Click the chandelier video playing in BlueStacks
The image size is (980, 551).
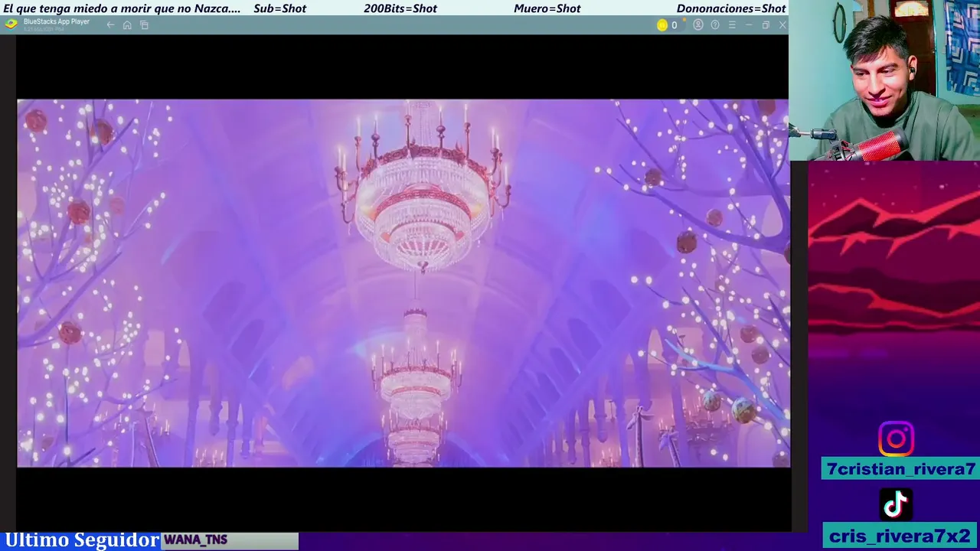point(403,283)
